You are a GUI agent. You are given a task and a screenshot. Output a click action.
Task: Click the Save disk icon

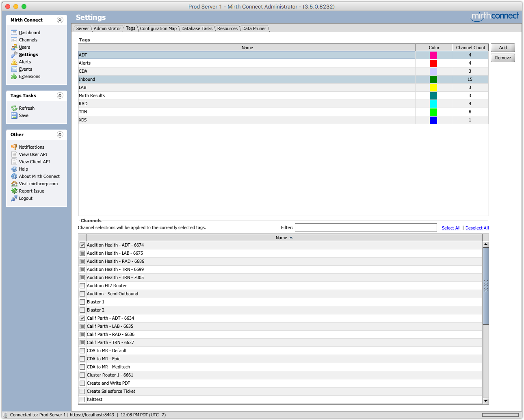point(14,115)
